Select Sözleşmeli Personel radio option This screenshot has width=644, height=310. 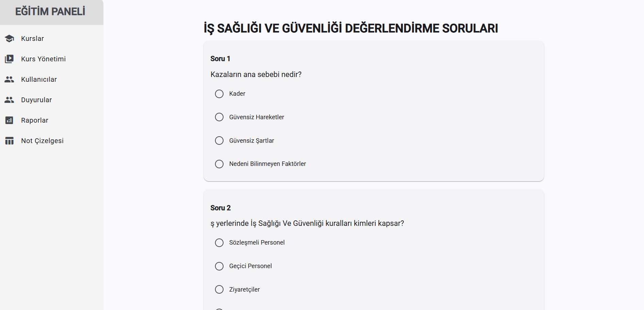219,243
